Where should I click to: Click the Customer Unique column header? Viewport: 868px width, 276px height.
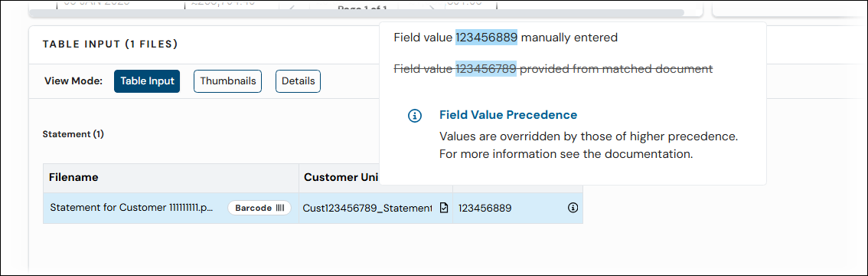point(339,177)
